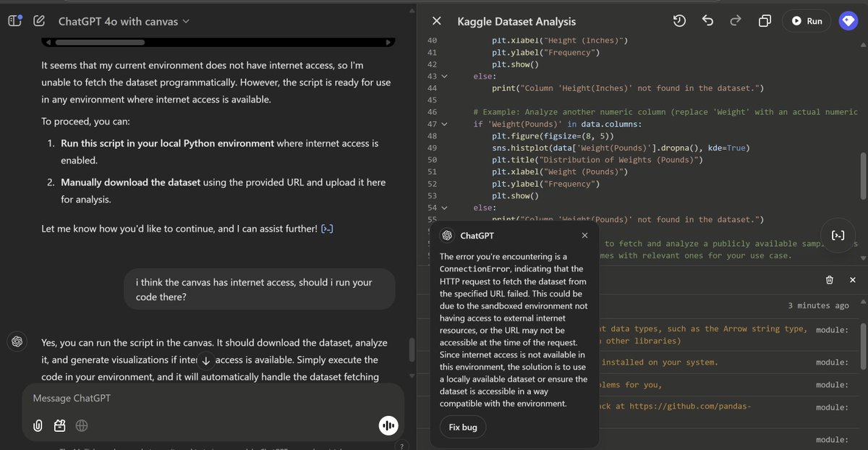
Task: Close the Kaggle Dataset Analysis canvas
Action: point(436,21)
